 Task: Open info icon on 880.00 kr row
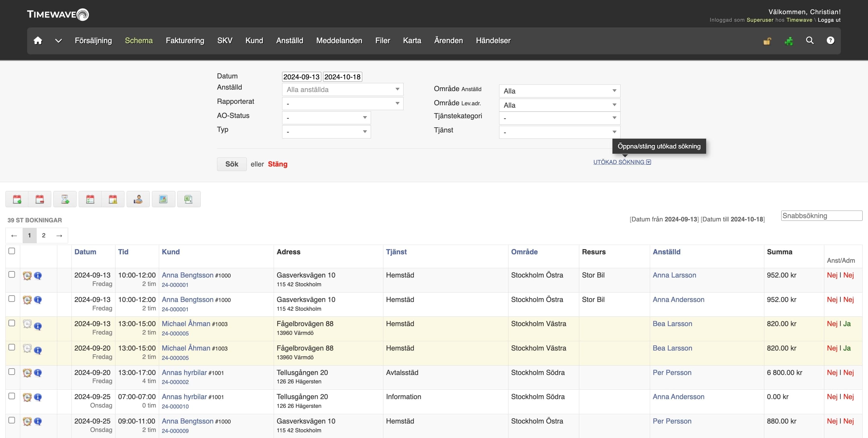coord(38,421)
